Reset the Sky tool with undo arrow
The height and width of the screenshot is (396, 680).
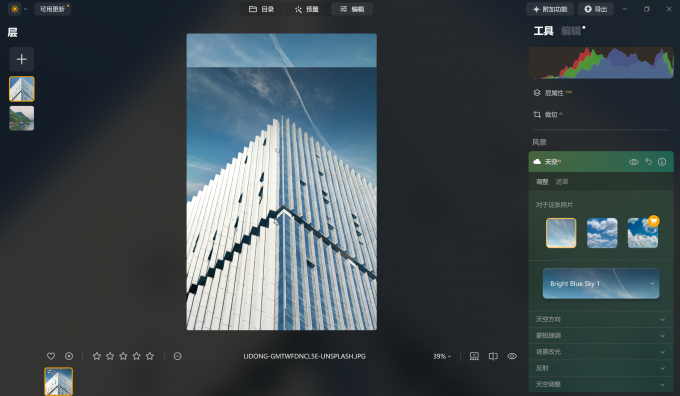pos(648,162)
